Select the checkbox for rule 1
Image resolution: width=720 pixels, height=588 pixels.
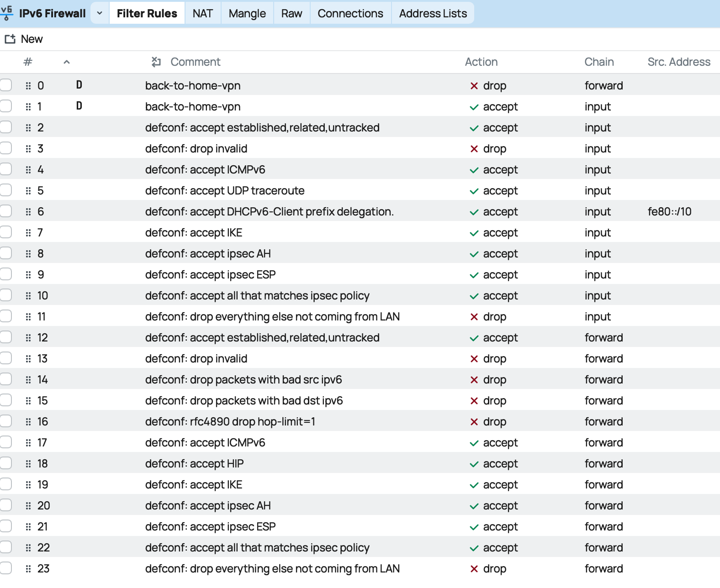[x=5, y=106]
